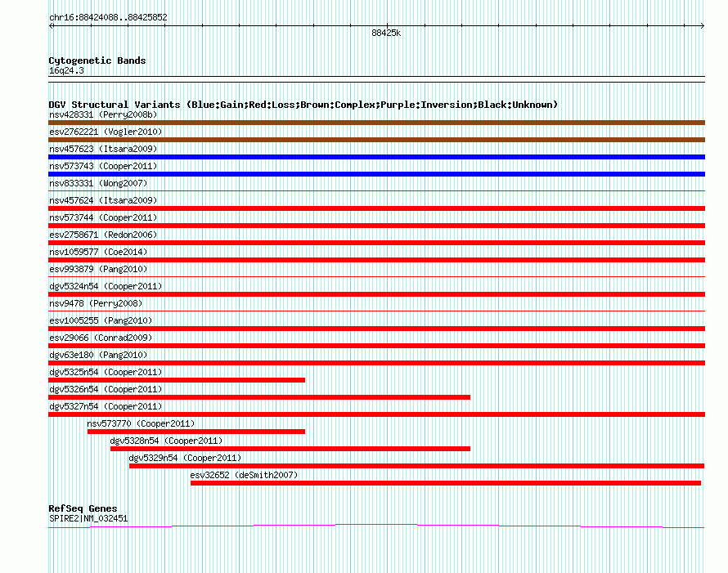Click the magenta SPIRE2 gene track line
728x573 pixels.
point(376,526)
